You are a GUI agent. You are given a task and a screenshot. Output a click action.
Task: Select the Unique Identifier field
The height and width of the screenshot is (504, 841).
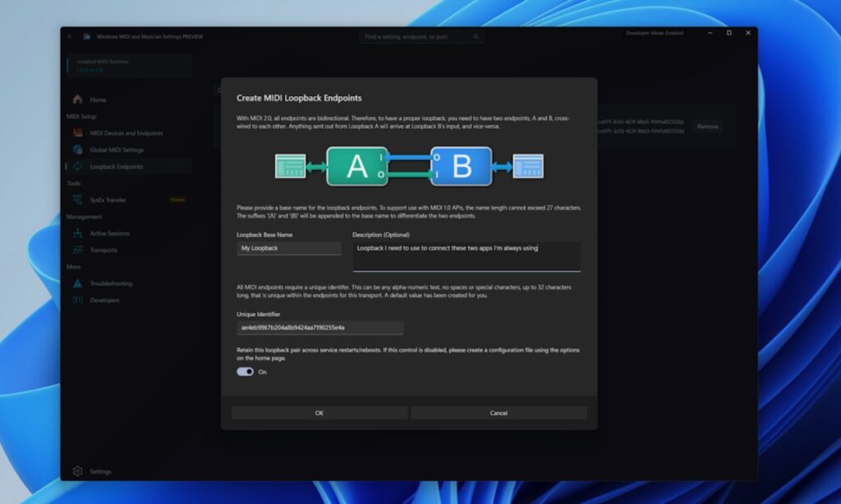(x=320, y=328)
